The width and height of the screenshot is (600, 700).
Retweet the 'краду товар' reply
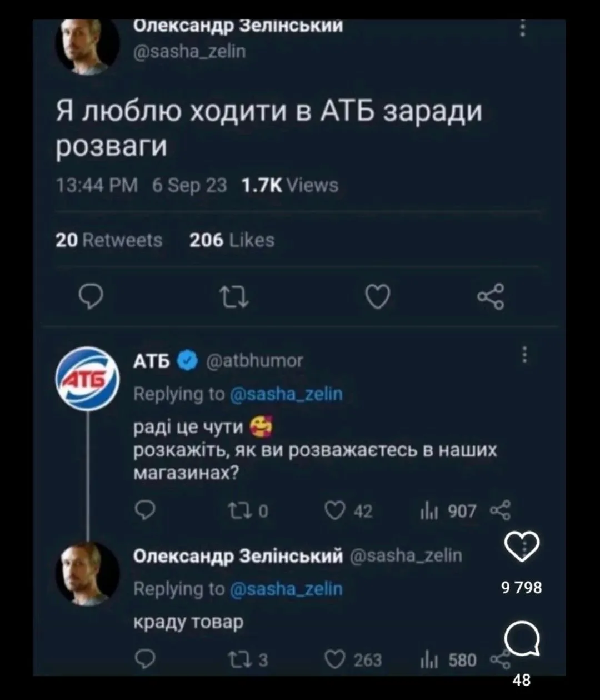pos(240,660)
